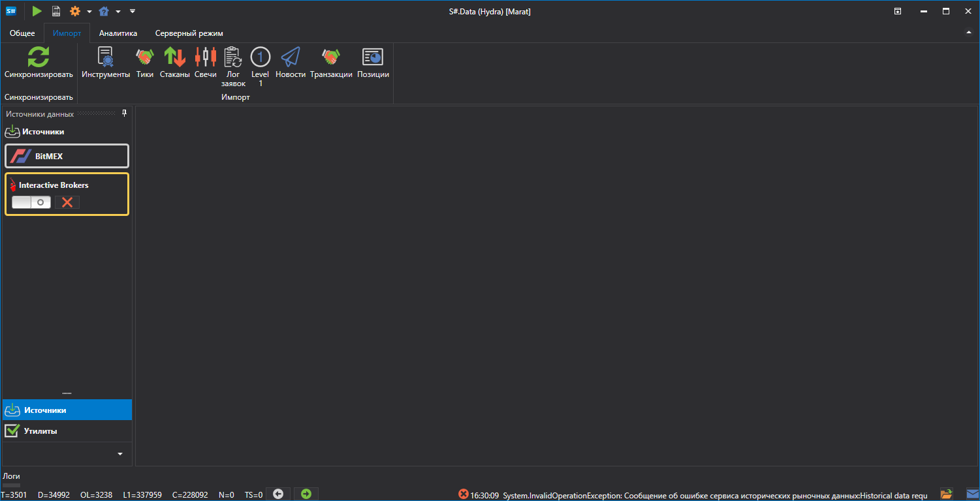Screen dimensions: 980x501
Task: Open the Аналитика tab
Action: pos(118,33)
